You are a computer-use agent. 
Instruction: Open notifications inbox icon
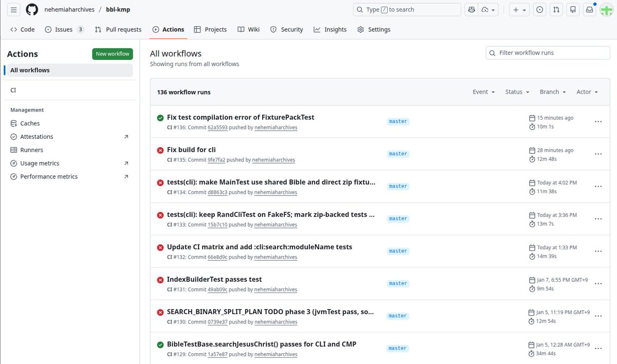point(590,10)
